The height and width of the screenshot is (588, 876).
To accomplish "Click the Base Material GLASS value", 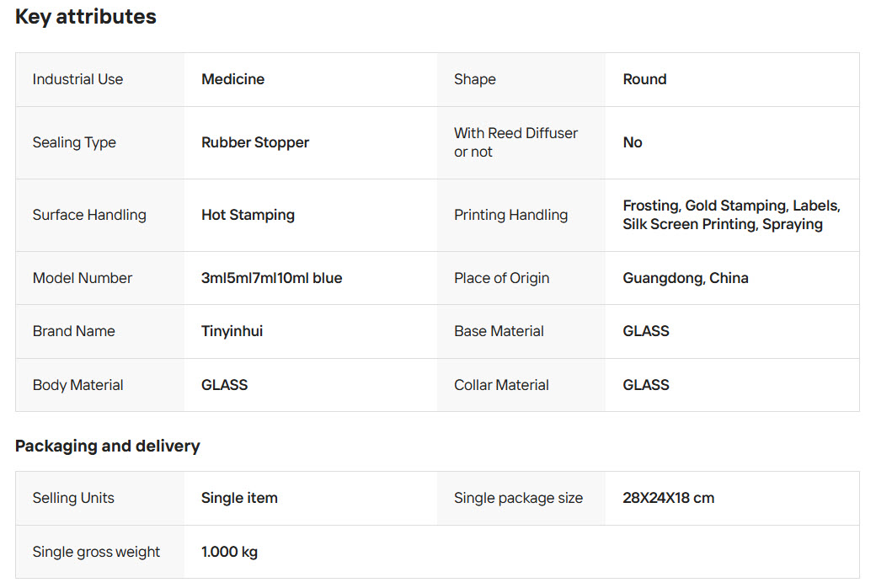I will 645,331.
